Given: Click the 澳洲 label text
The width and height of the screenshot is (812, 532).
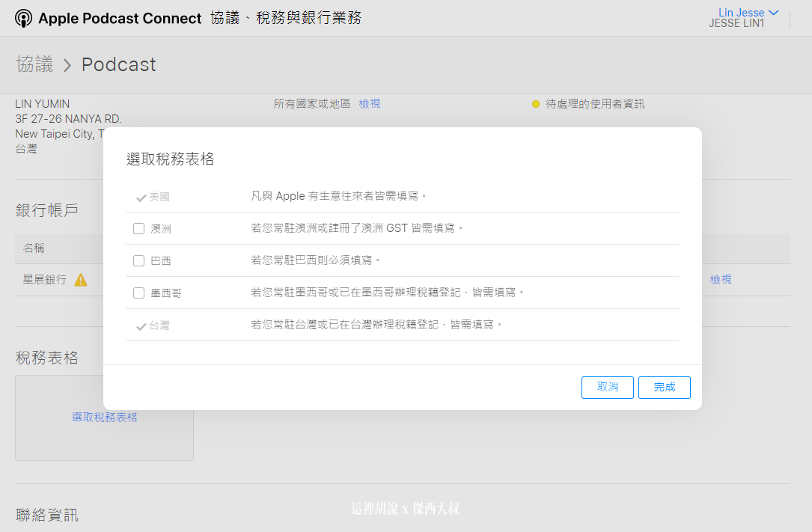Looking at the screenshot, I should pyautogui.click(x=161, y=229).
